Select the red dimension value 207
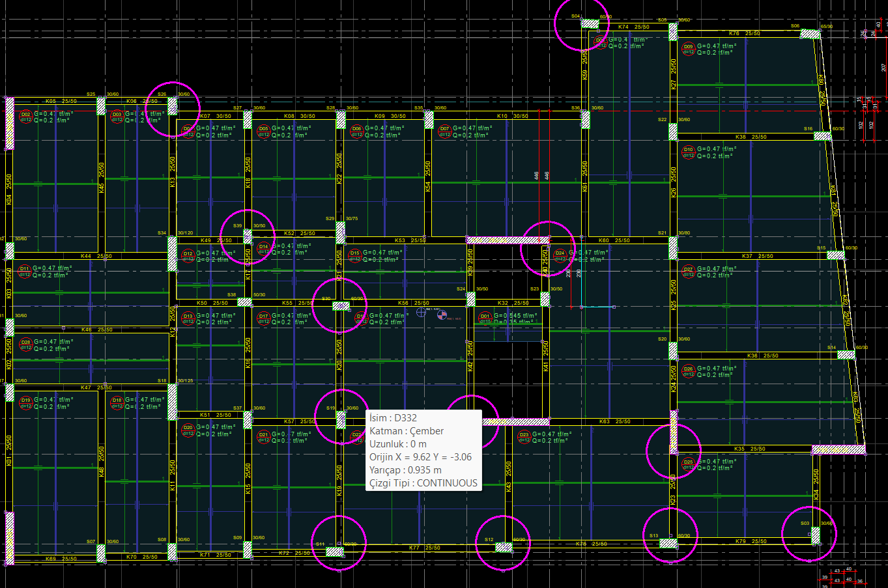Image resolution: width=888 pixels, height=588 pixels. (884, 67)
